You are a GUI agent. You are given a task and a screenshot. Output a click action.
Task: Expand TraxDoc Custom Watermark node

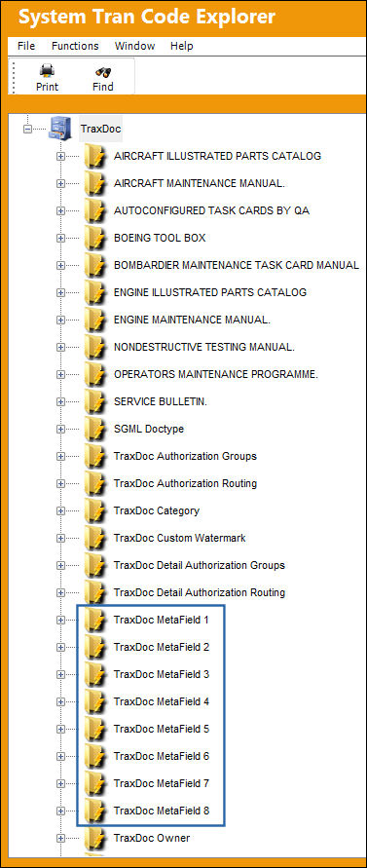click(x=60, y=539)
